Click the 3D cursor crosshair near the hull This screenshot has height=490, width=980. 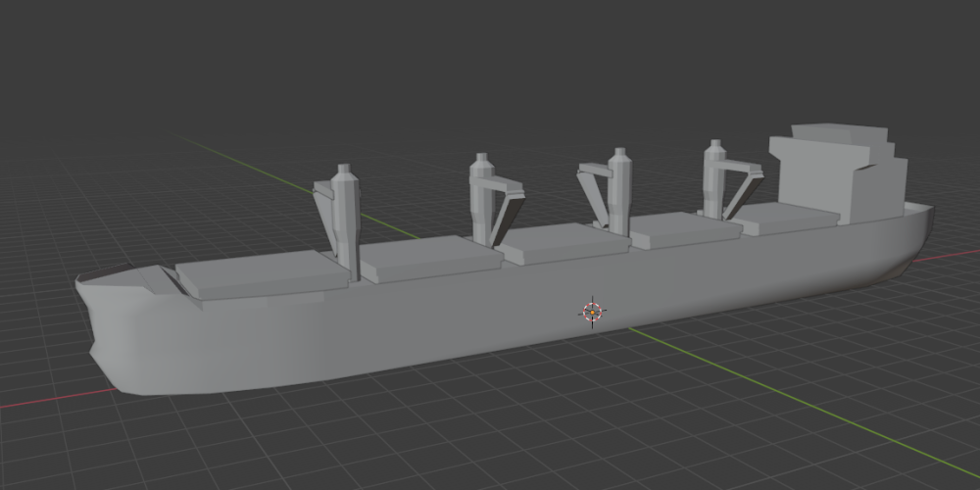click(592, 312)
